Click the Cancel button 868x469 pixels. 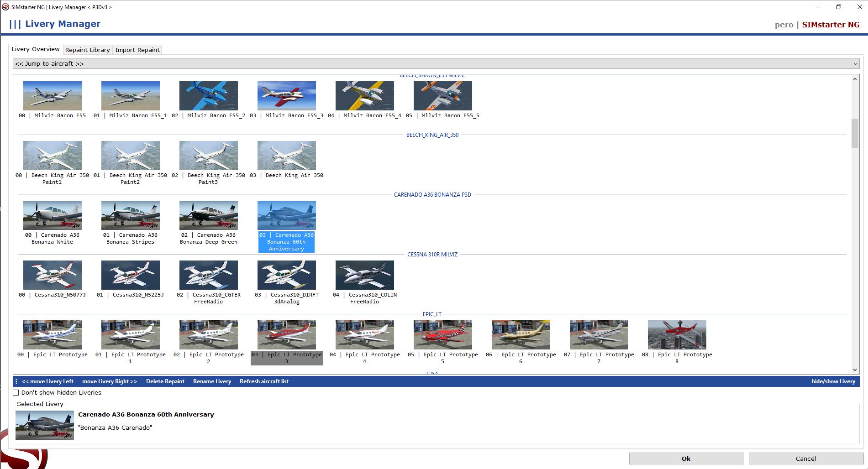[806, 459]
